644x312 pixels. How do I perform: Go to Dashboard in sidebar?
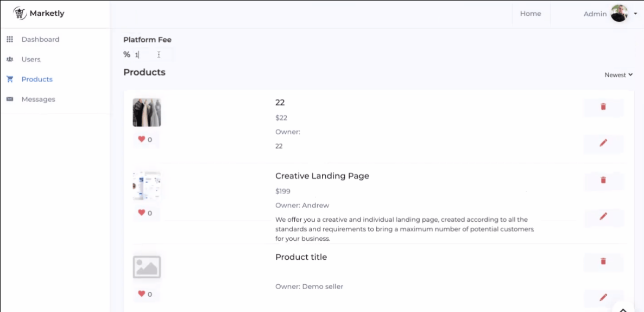click(40, 40)
